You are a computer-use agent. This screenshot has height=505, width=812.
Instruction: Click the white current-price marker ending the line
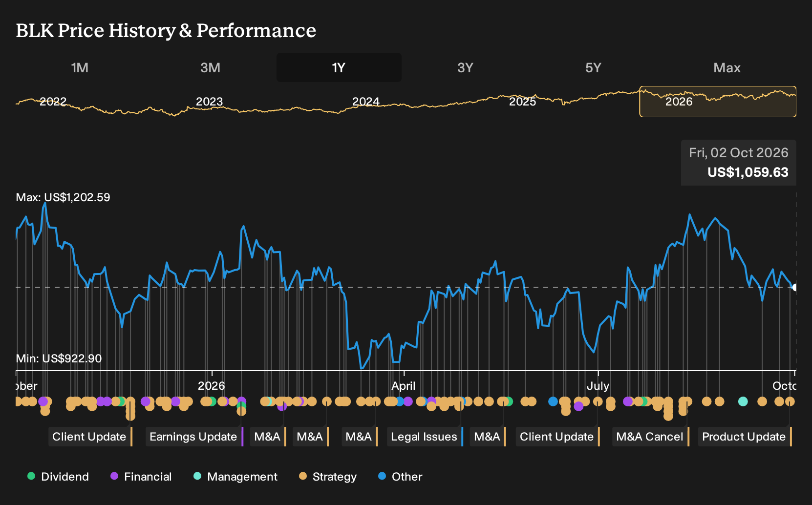point(795,287)
